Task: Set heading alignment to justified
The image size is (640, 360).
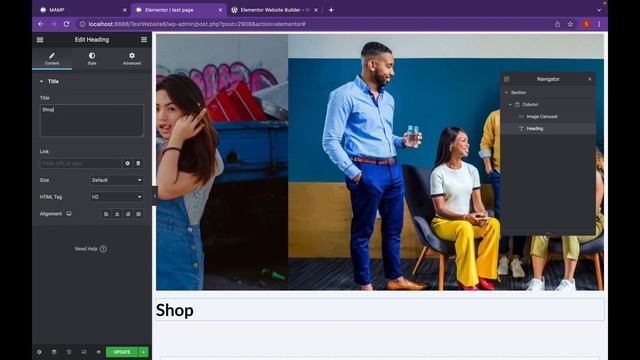Action: point(139,214)
